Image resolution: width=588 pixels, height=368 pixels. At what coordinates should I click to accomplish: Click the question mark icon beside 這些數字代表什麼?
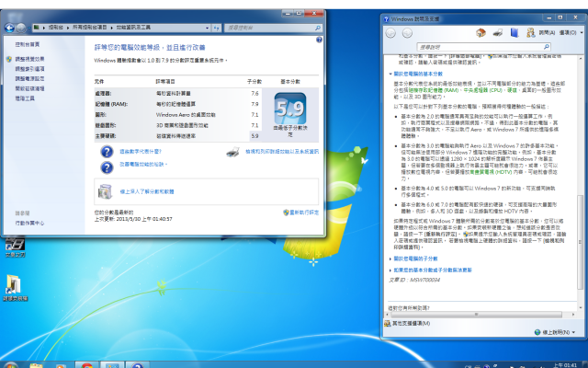click(x=107, y=151)
